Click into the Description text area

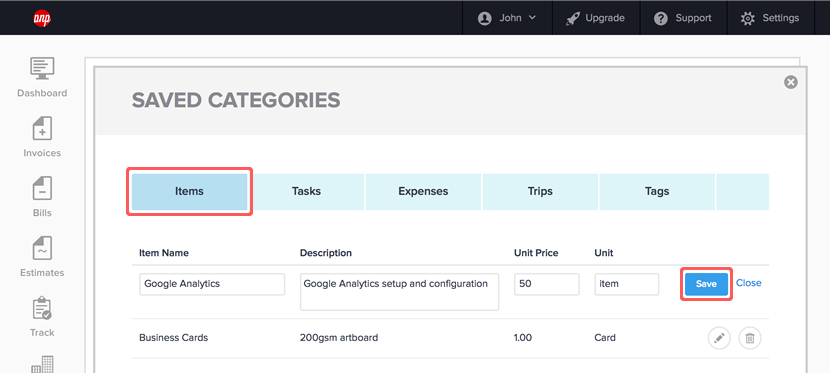(400, 292)
